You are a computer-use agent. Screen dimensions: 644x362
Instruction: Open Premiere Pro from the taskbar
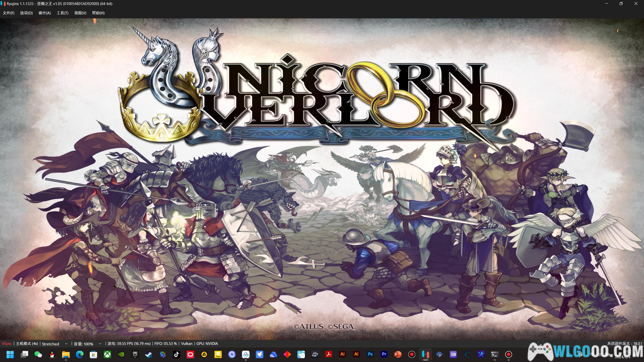click(x=384, y=354)
